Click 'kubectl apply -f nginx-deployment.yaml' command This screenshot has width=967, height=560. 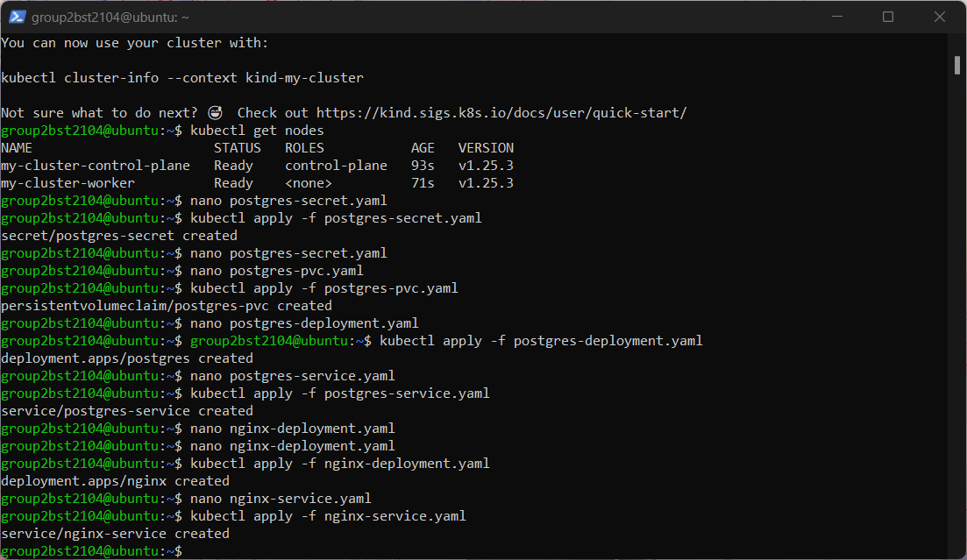[x=340, y=464]
